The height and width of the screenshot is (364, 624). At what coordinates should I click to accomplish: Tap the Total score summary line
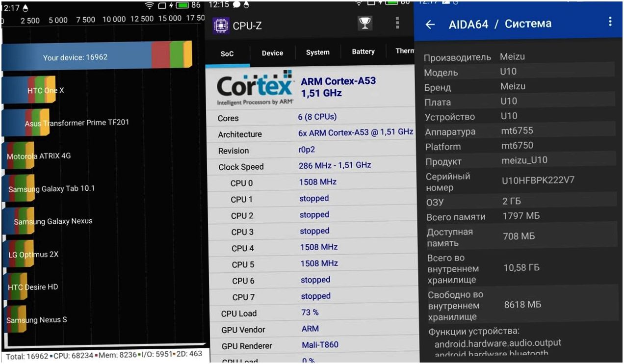click(x=104, y=355)
